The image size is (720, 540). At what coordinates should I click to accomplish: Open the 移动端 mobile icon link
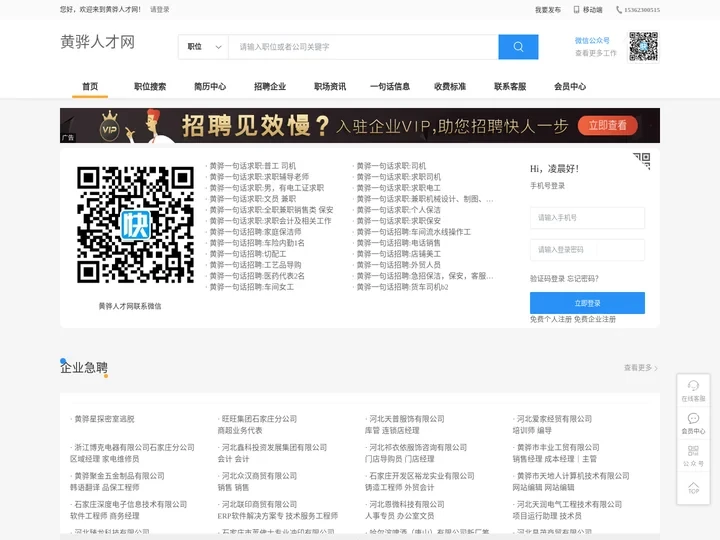point(588,10)
